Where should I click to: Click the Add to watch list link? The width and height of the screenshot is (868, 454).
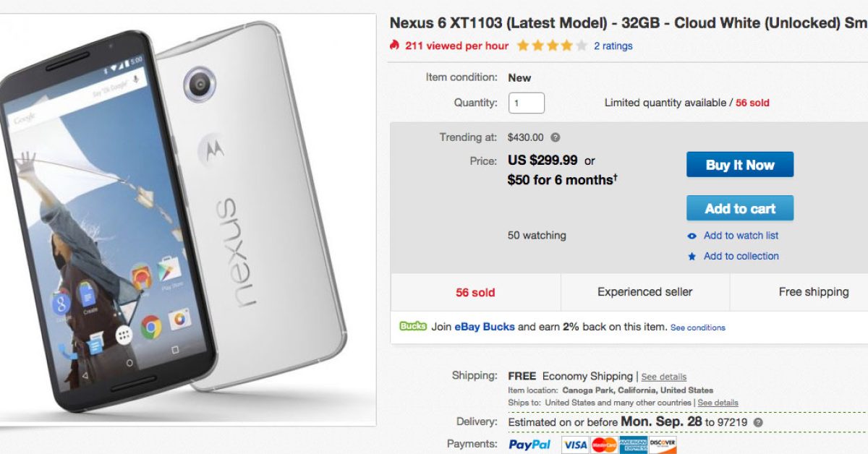741,236
